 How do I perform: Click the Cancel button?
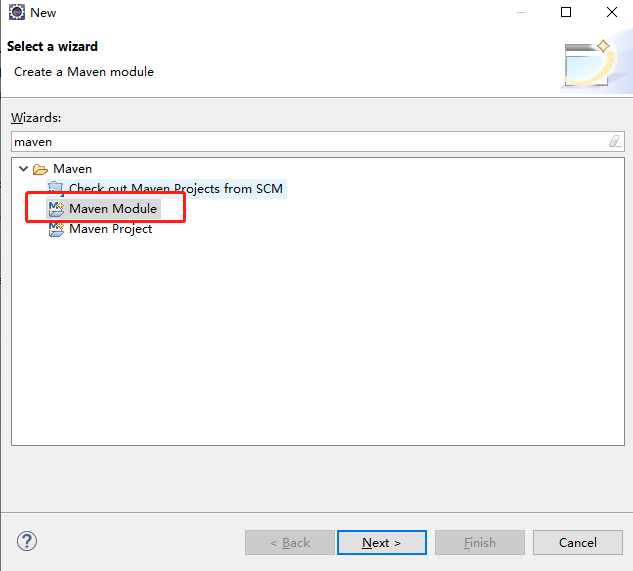coord(578,542)
